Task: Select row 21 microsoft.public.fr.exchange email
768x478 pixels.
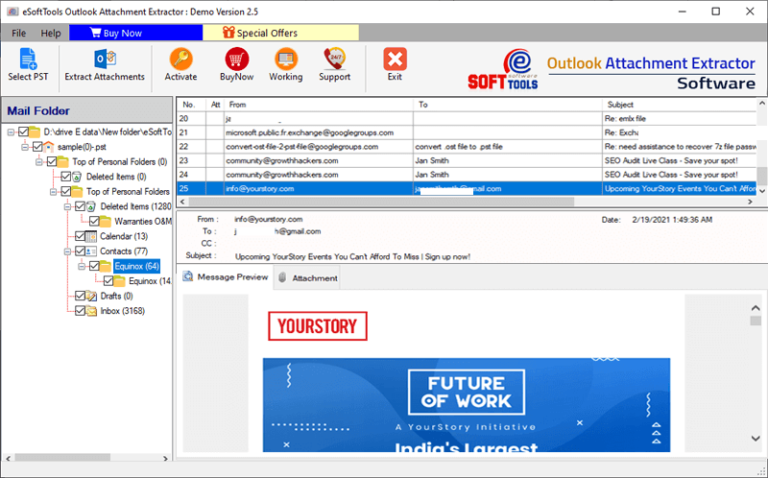Action: [x=467, y=132]
